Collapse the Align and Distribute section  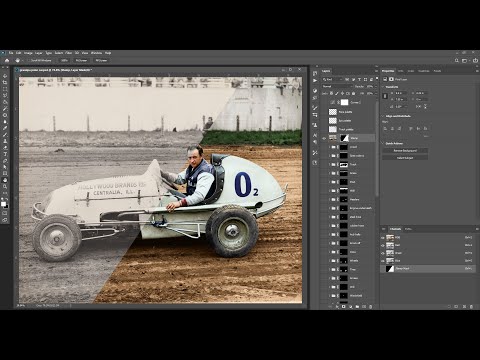coord(383,116)
